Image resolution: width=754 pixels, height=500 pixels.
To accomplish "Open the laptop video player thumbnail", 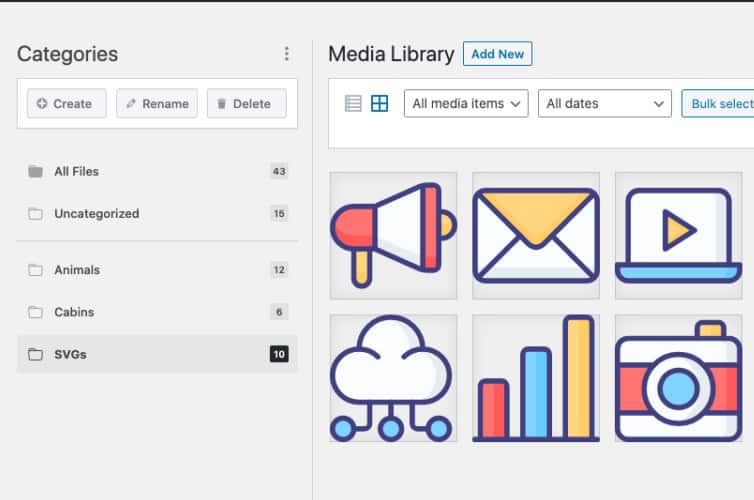I will click(x=678, y=235).
